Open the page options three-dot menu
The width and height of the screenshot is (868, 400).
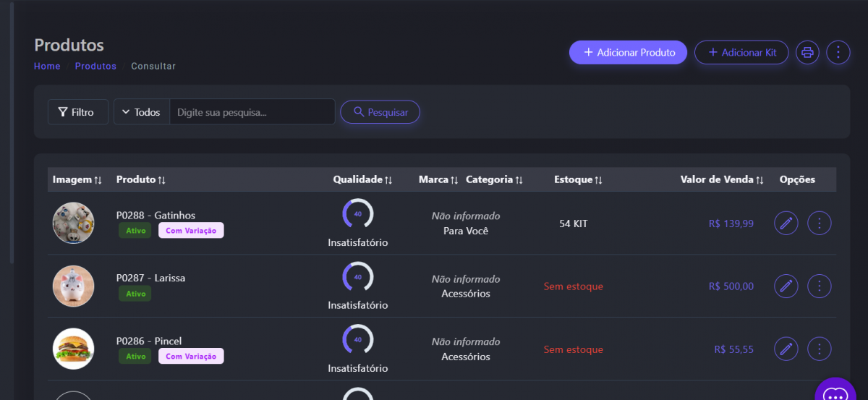click(x=838, y=53)
